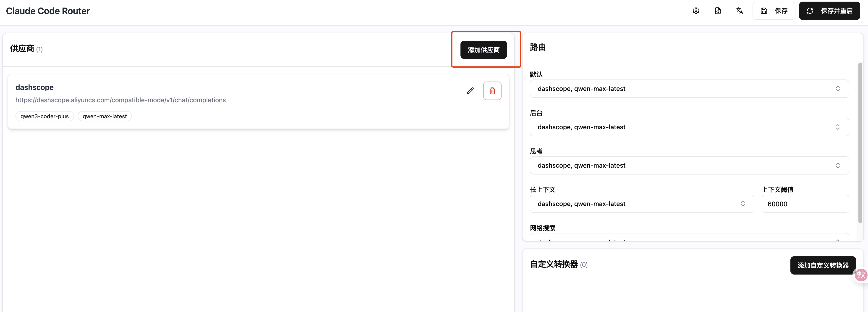Click the dashscope API URL text
The image size is (868, 312).
point(121,100)
